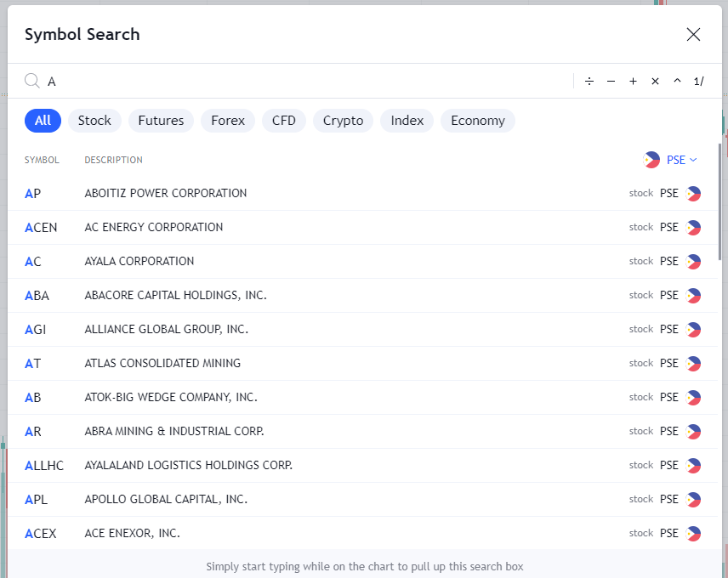The height and width of the screenshot is (578, 728).
Task: Click the flag icon in AR row
Action: pyautogui.click(x=693, y=432)
